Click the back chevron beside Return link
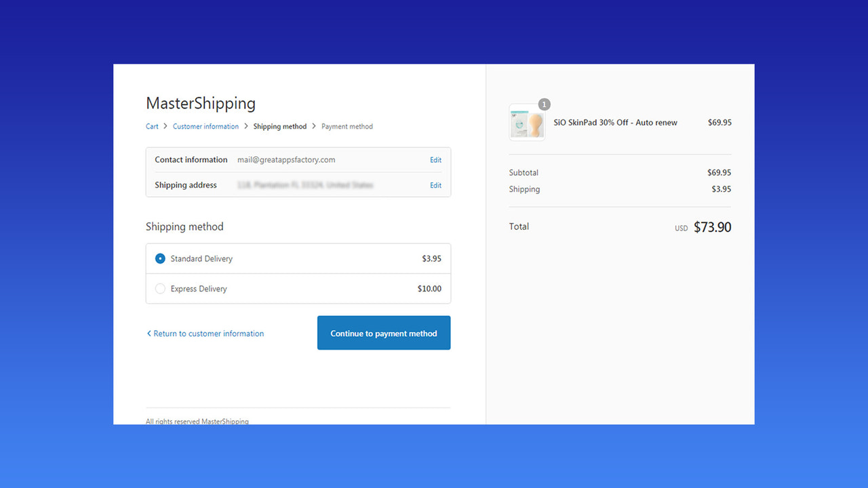The width and height of the screenshot is (868, 488). (x=149, y=333)
